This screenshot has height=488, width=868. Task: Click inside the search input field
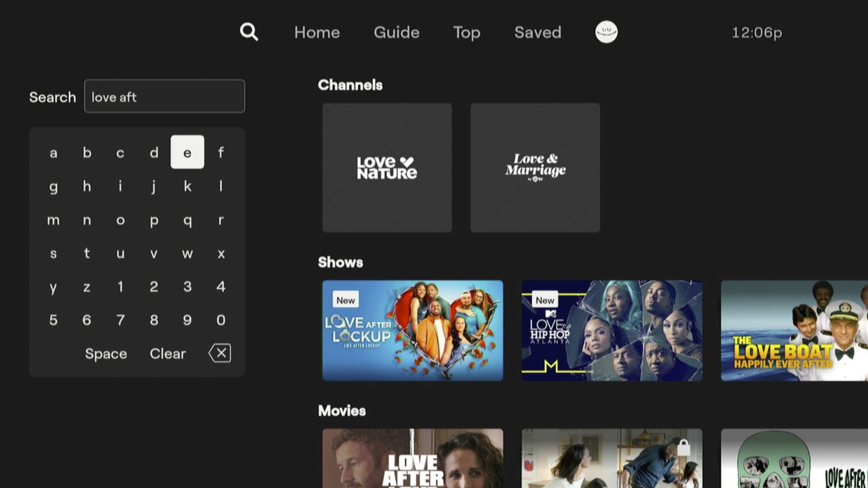165,96
